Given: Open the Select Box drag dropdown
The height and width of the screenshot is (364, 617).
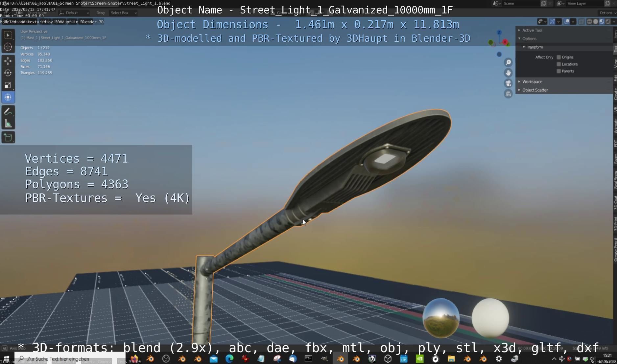Looking at the screenshot, I should pos(123,13).
